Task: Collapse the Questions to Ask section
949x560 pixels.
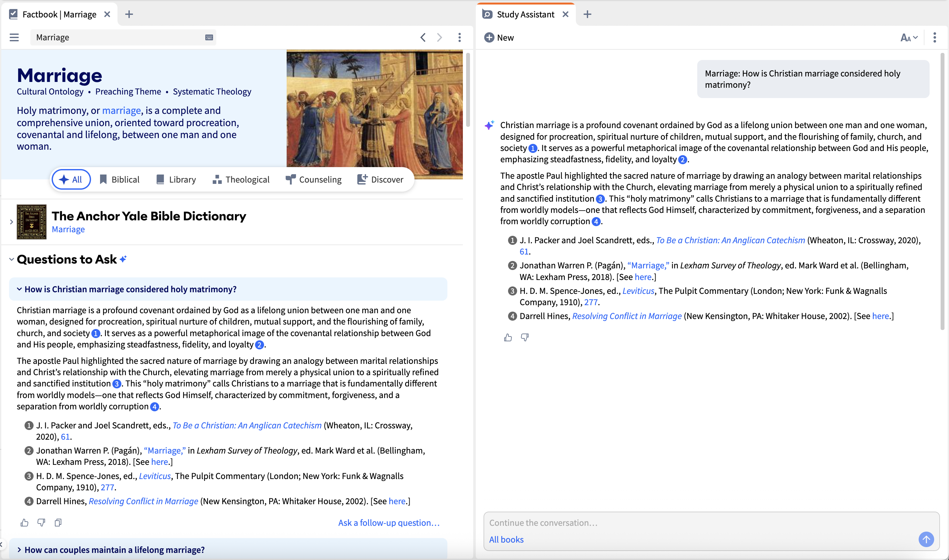Action: pyautogui.click(x=11, y=259)
